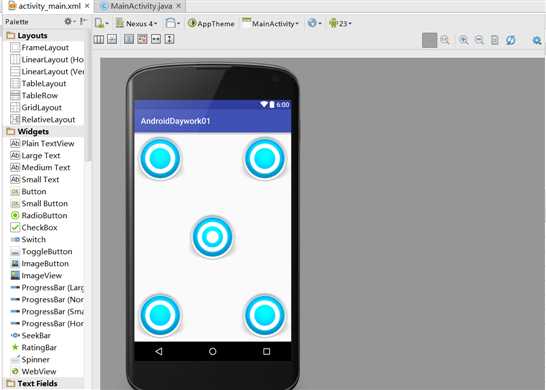Select the ToggleButton widget
546x390 pixels.
click(41, 251)
